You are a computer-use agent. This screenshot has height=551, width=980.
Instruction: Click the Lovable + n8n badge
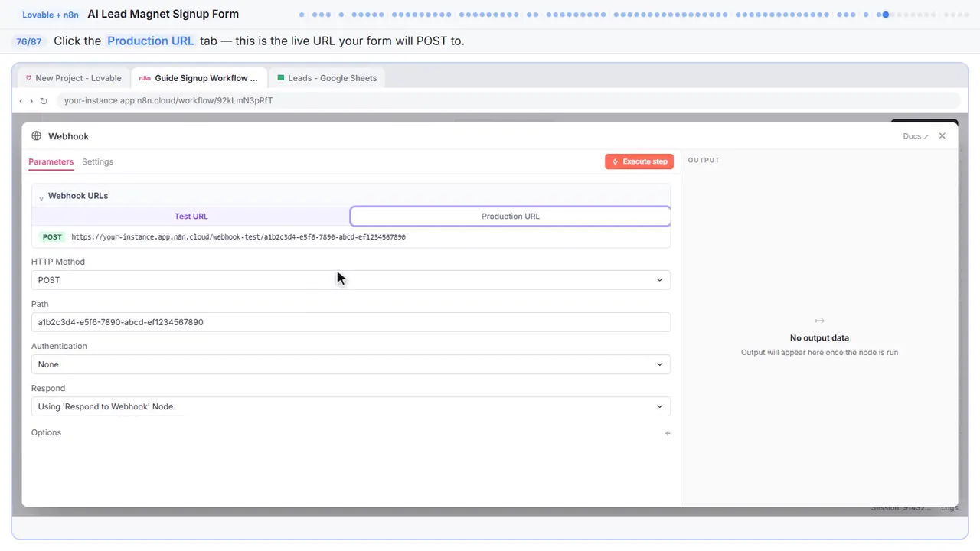click(51, 15)
